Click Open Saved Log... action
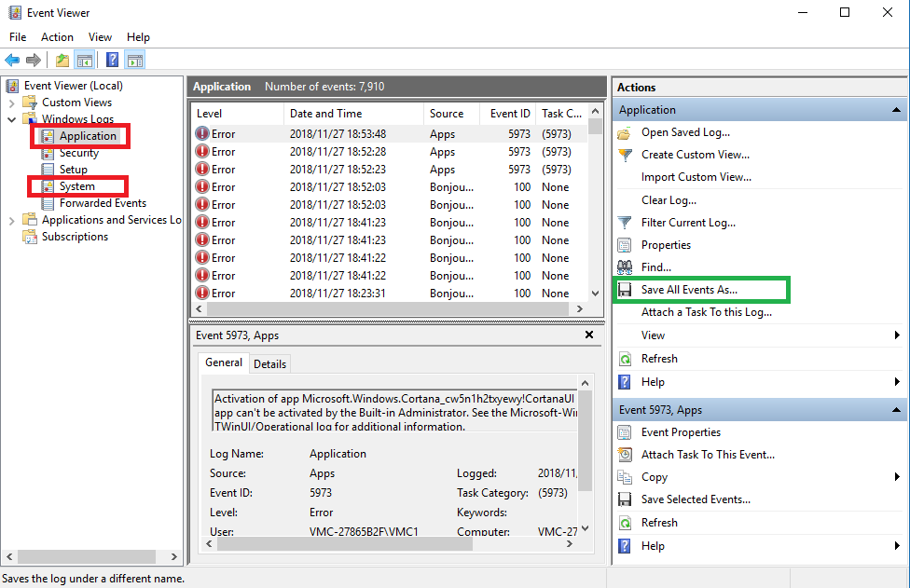910x588 pixels. 685,133
